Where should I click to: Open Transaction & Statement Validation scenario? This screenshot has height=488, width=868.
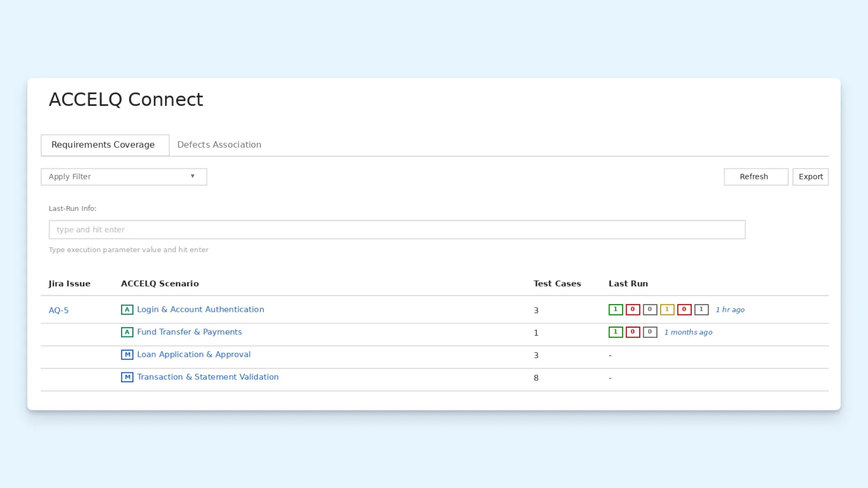click(208, 377)
